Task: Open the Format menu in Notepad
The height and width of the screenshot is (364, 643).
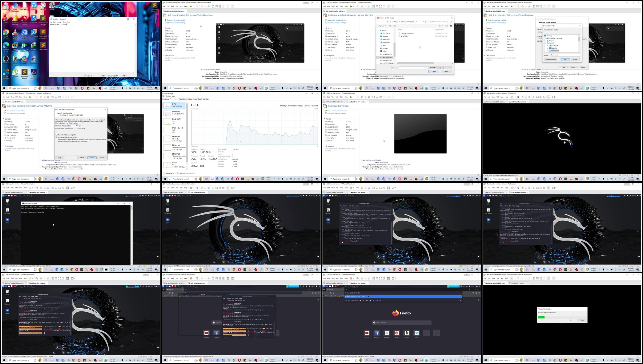Action: click(x=59, y=22)
